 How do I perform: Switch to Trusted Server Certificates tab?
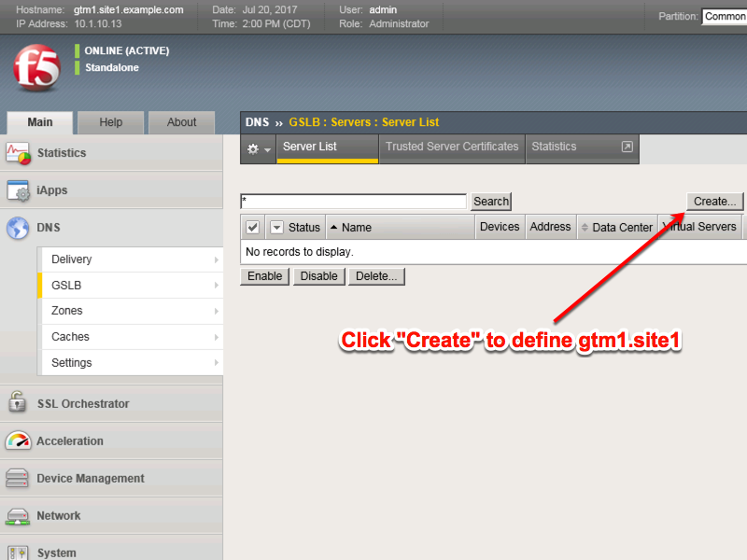click(452, 147)
